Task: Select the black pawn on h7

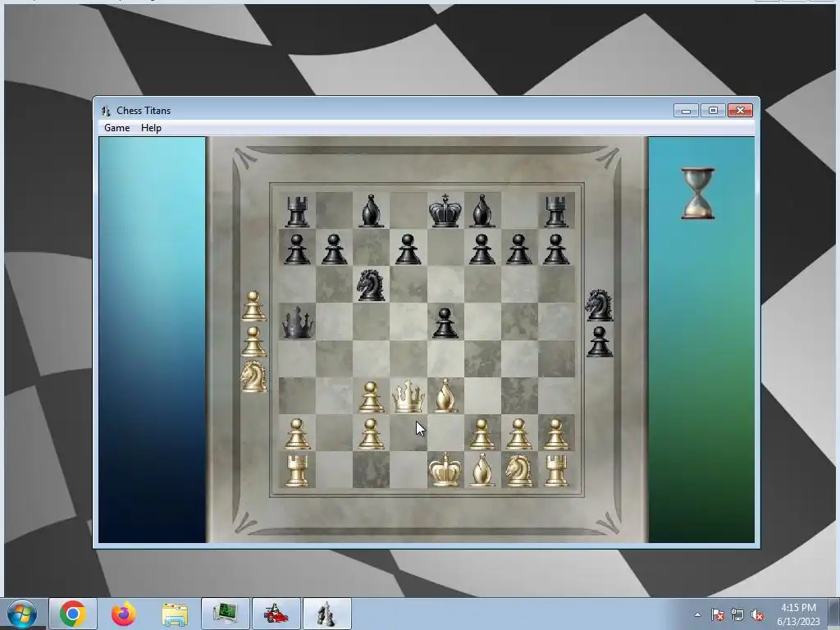Action: 556,249
